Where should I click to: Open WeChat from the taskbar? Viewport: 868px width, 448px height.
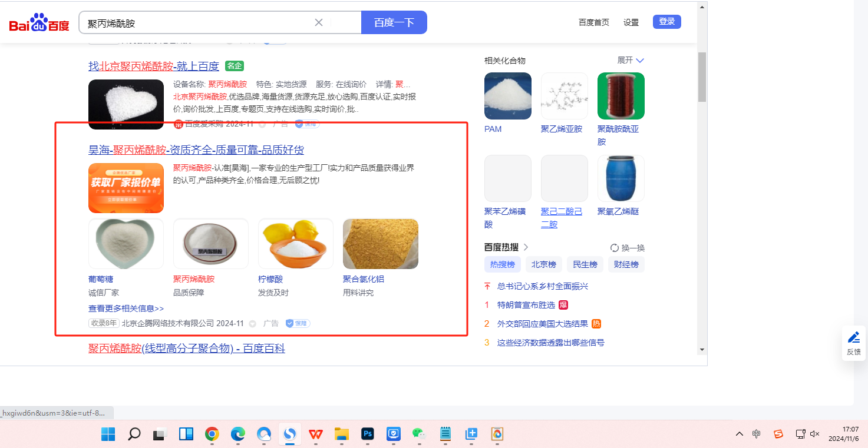(x=420, y=434)
